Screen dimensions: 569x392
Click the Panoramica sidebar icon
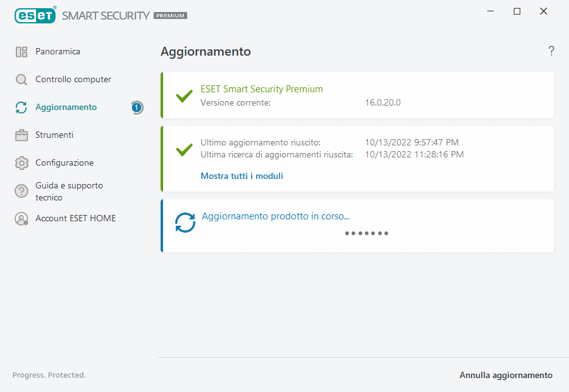click(21, 52)
